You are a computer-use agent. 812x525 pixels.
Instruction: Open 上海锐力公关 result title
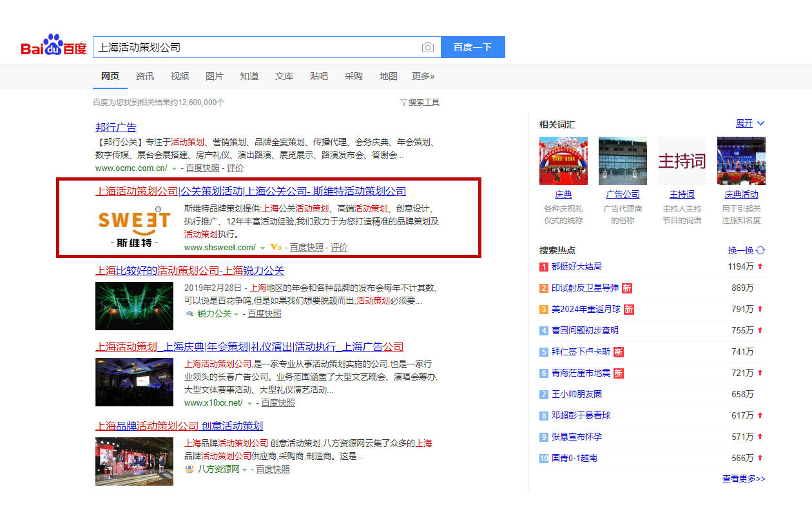pos(190,270)
